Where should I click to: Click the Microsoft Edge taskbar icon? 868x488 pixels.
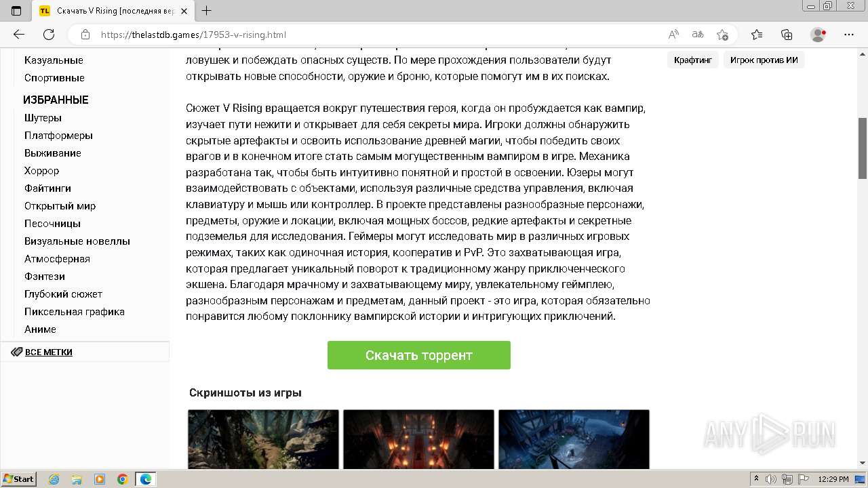pyautogui.click(x=146, y=479)
